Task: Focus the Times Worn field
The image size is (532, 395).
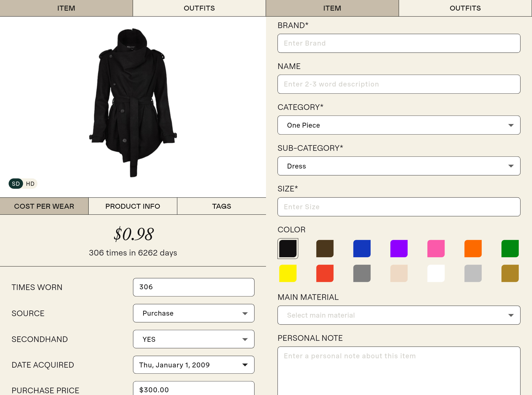Action: click(x=194, y=287)
